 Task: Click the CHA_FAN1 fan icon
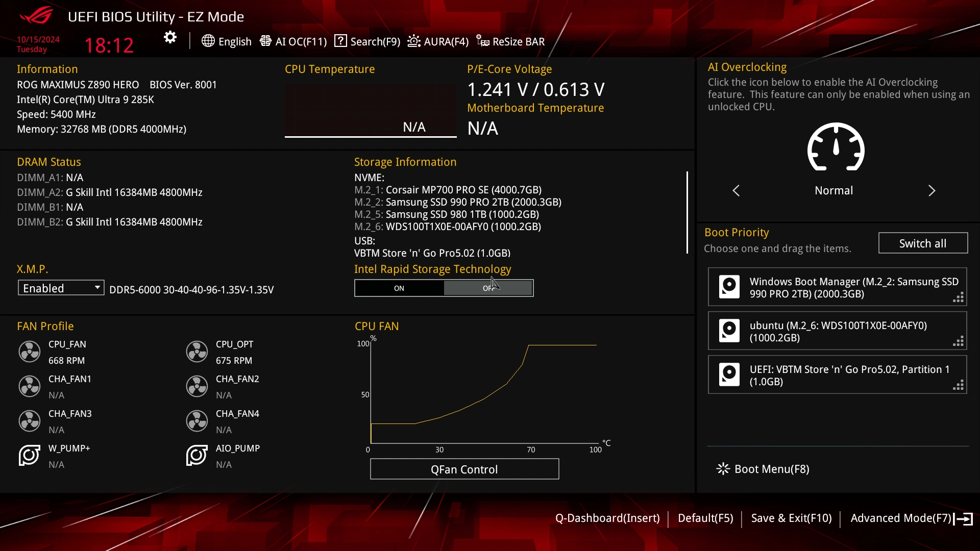click(x=30, y=386)
